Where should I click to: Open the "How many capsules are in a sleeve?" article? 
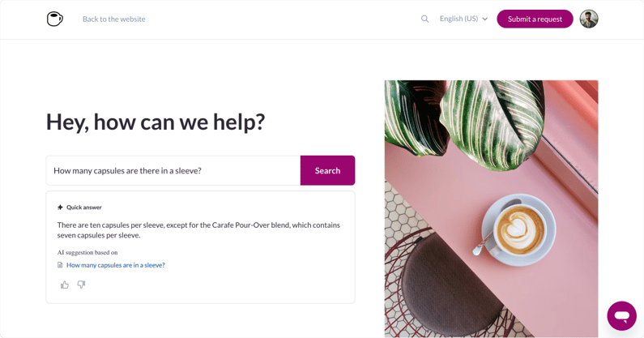[x=116, y=265]
